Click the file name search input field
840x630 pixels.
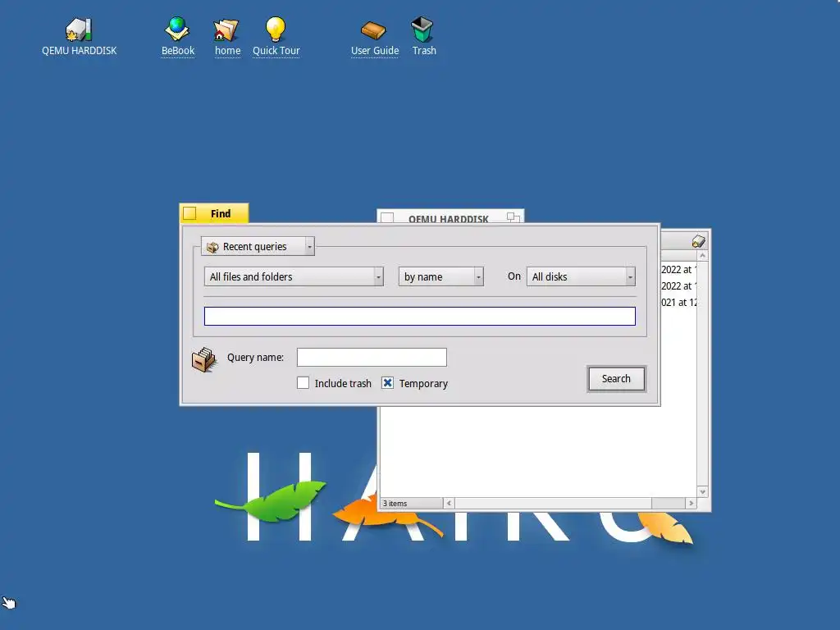coord(420,316)
